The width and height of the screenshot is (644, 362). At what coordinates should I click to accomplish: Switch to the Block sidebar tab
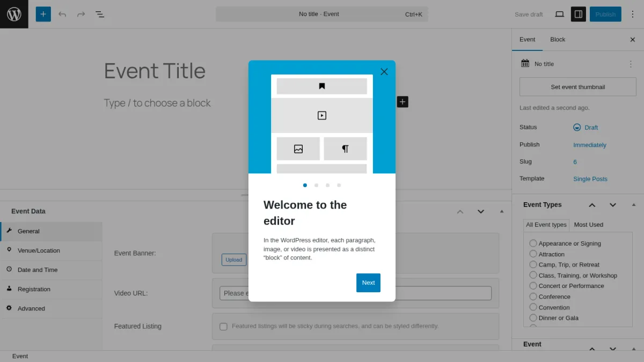click(x=558, y=40)
